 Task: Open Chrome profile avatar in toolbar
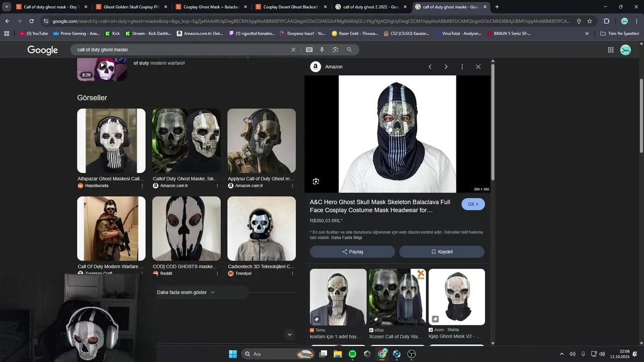[x=624, y=21]
